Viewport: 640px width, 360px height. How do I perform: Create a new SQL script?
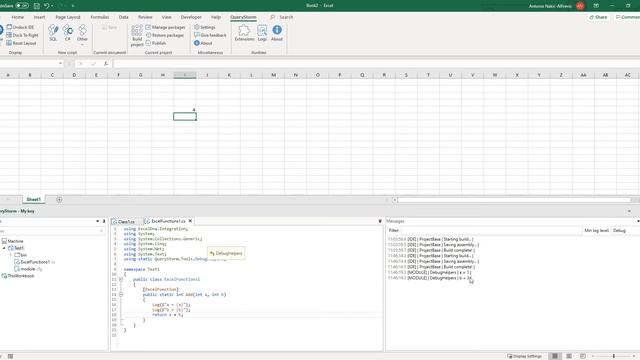(53, 33)
